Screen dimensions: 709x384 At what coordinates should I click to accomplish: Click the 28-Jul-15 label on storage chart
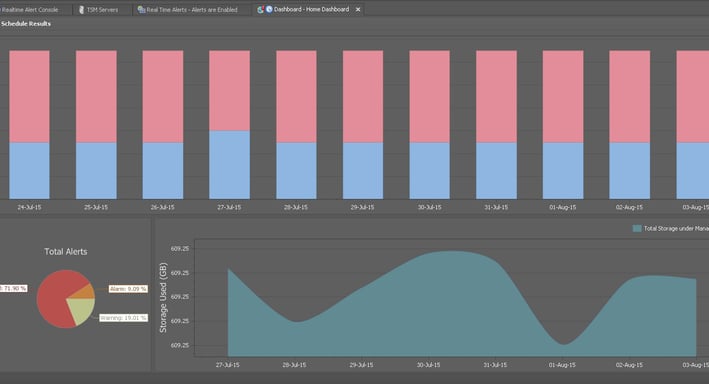[294, 365]
